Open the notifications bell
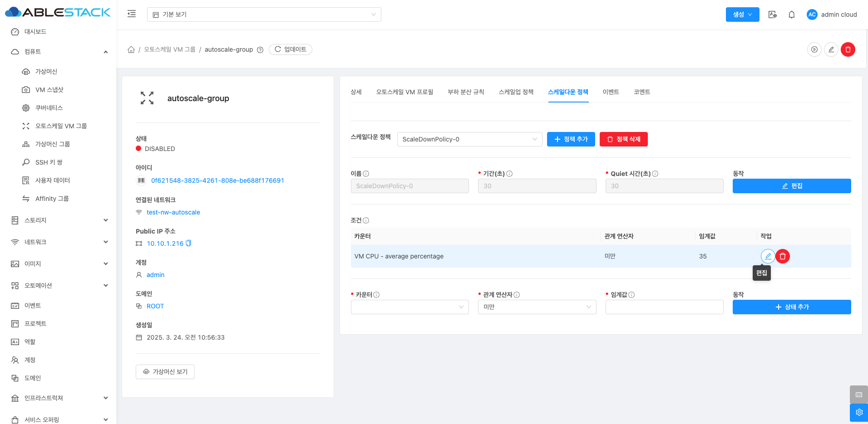This screenshot has height=424, width=868. (792, 15)
